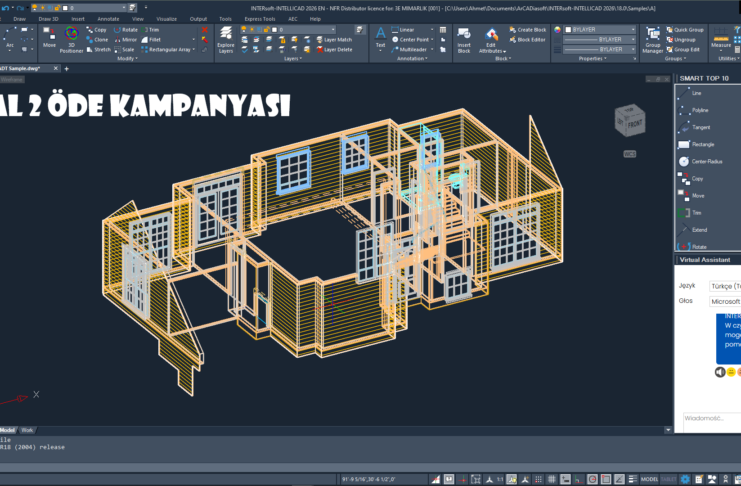Image resolution: width=741 pixels, height=486 pixels.
Task: Open the Język language dropdown
Action: (723, 285)
